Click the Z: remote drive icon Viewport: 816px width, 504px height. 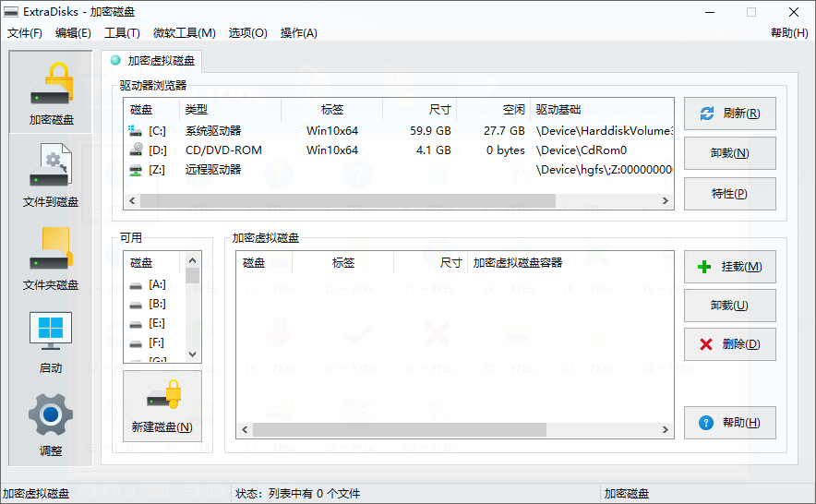[x=136, y=170]
